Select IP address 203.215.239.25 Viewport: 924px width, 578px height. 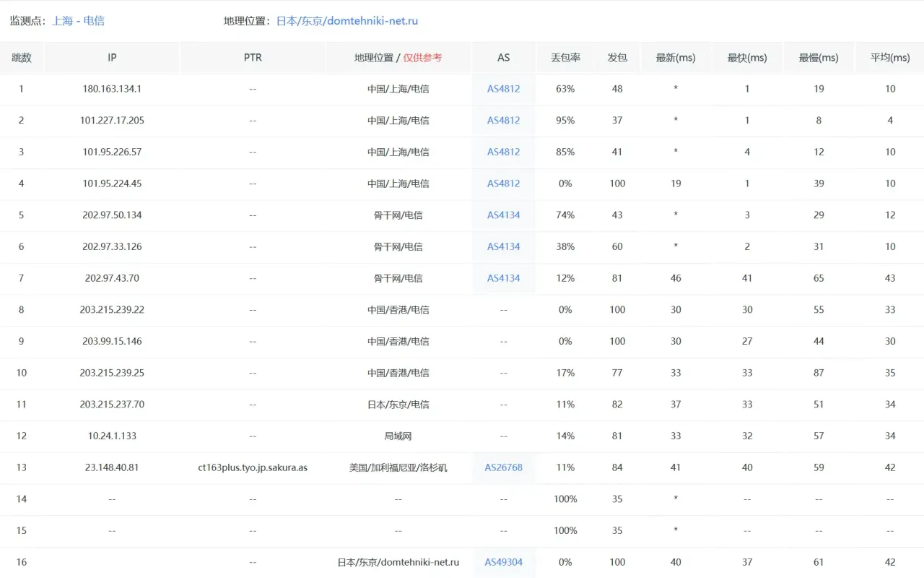[112, 373]
